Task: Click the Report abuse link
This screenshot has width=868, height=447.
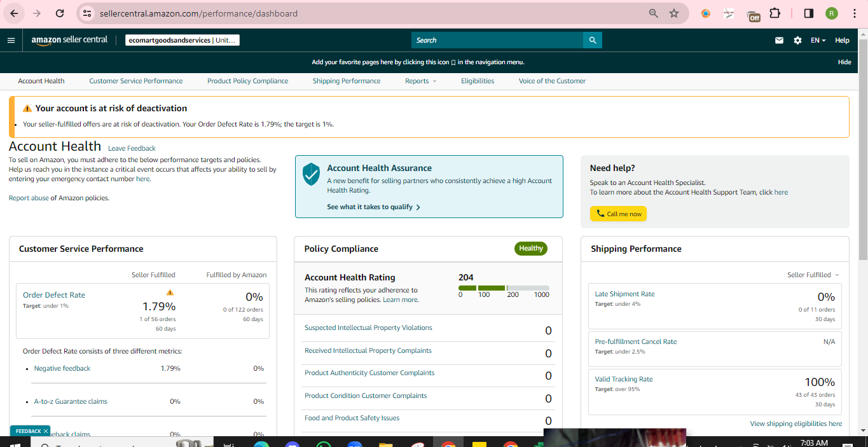Action: [29, 198]
